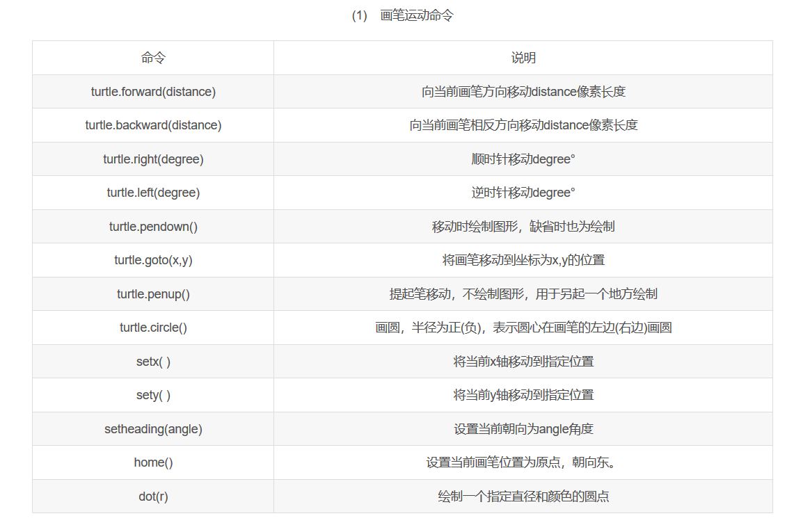Click the turtle.pendown() cell
794x532 pixels.
(x=153, y=226)
